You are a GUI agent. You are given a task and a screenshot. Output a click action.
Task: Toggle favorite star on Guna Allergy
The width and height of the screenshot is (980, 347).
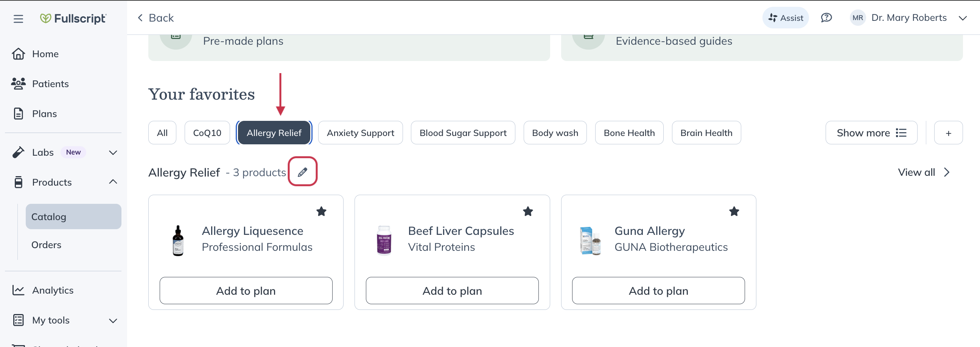tap(734, 211)
